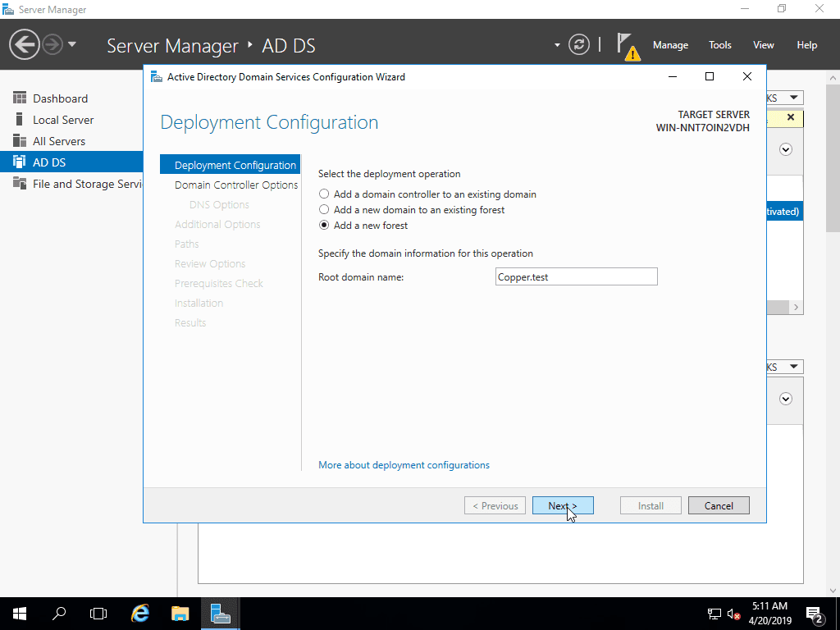Click Server Manager taskbar icon
This screenshot has height=630, width=840.
click(220, 614)
